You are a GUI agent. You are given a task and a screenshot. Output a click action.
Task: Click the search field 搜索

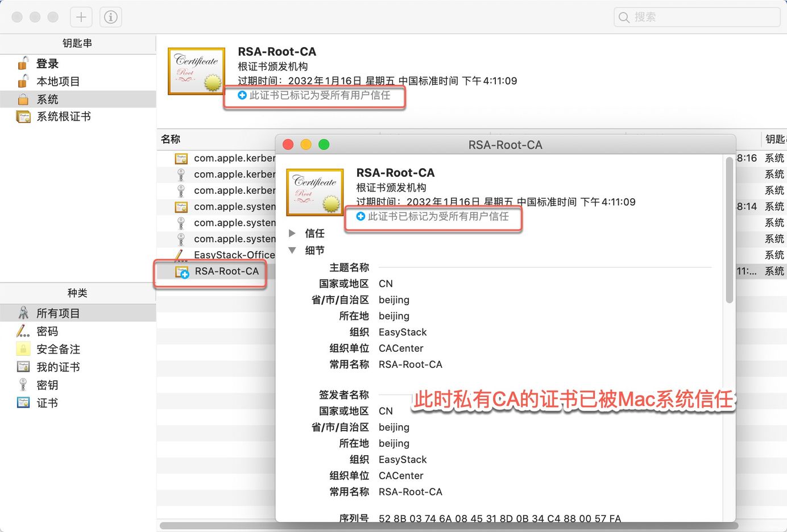pos(697,17)
